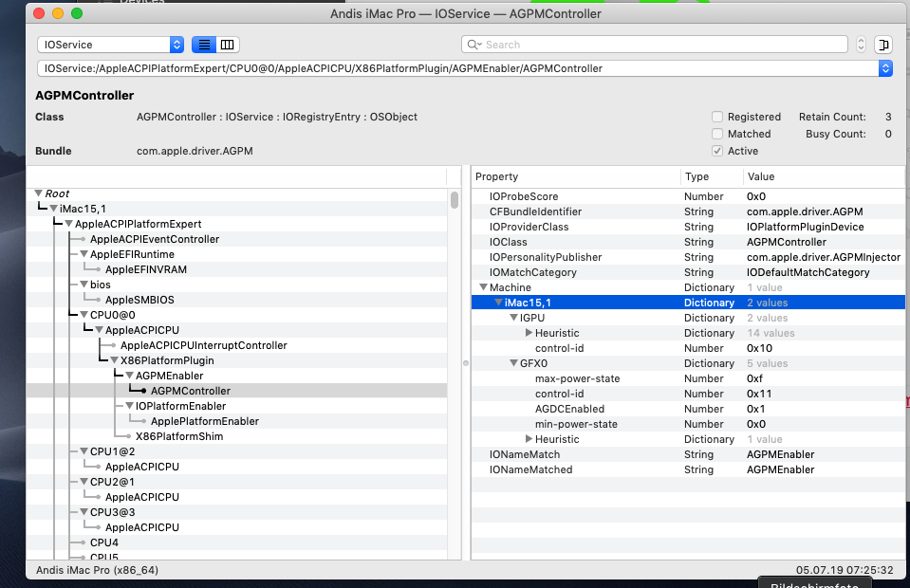Collapse the bios node
910x588 pixels.
[x=84, y=285]
